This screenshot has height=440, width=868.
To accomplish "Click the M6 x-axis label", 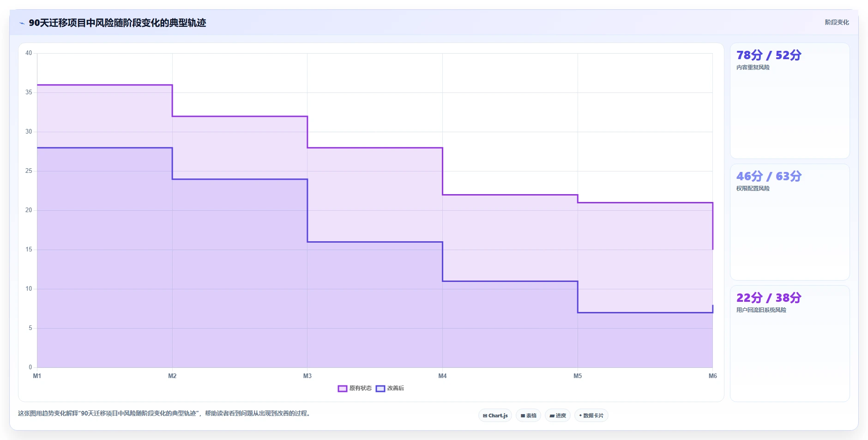I will (712, 376).
